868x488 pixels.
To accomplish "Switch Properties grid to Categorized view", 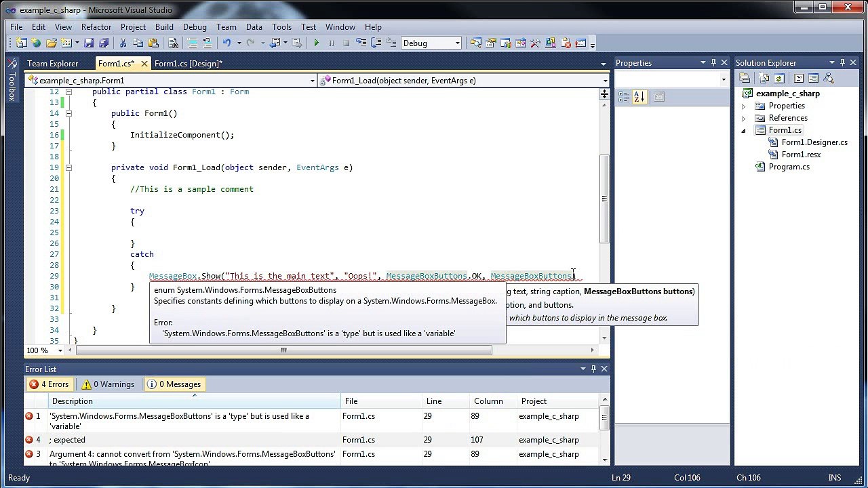I will pos(624,97).
